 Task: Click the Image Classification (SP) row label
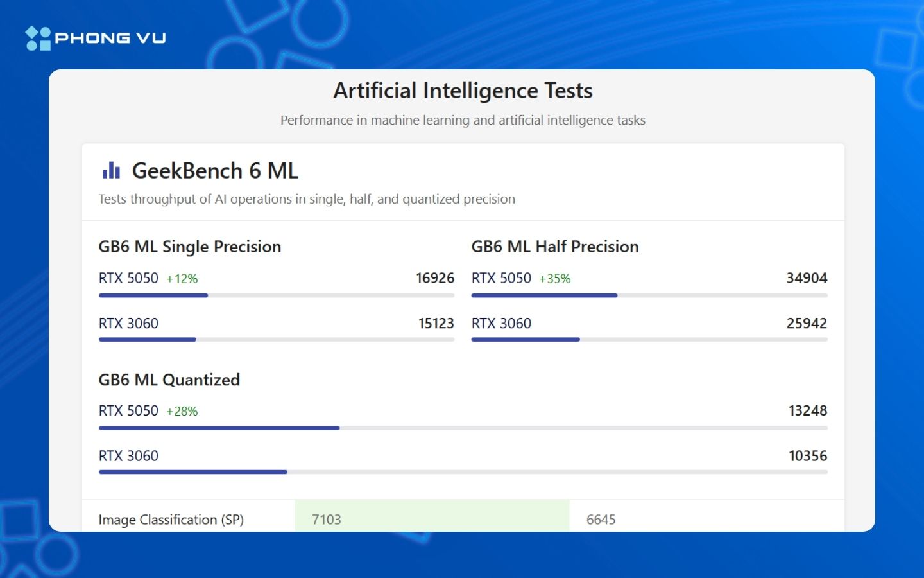pyautogui.click(x=171, y=520)
